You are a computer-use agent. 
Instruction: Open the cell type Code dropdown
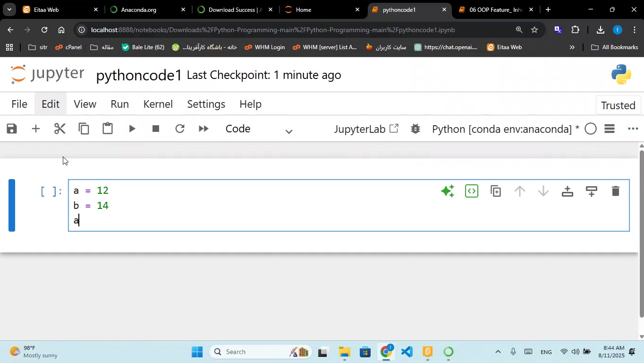click(x=259, y=129)
